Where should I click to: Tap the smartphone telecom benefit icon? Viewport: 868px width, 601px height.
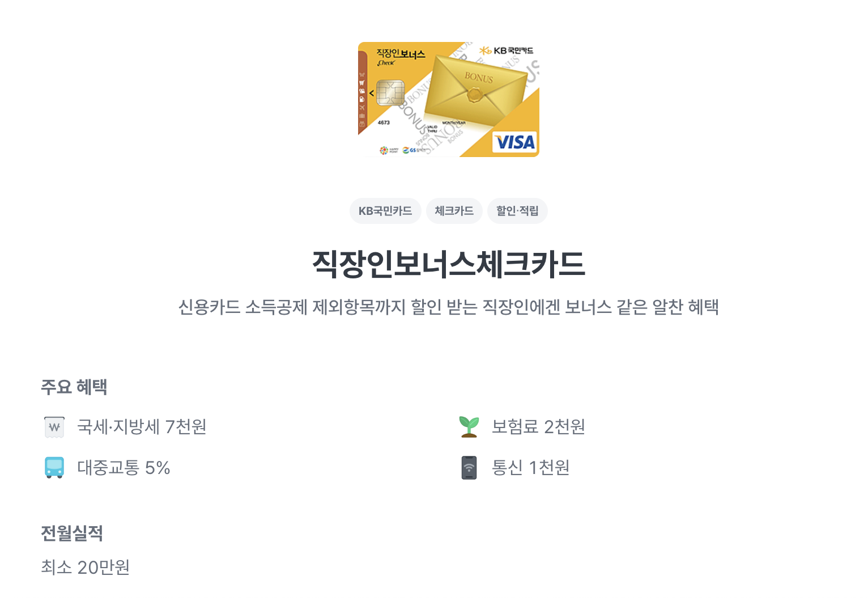(467, 468)
